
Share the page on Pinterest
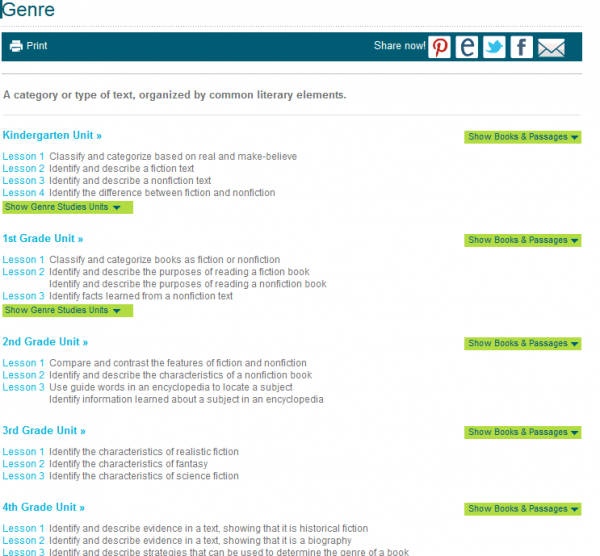click(440, 47)
